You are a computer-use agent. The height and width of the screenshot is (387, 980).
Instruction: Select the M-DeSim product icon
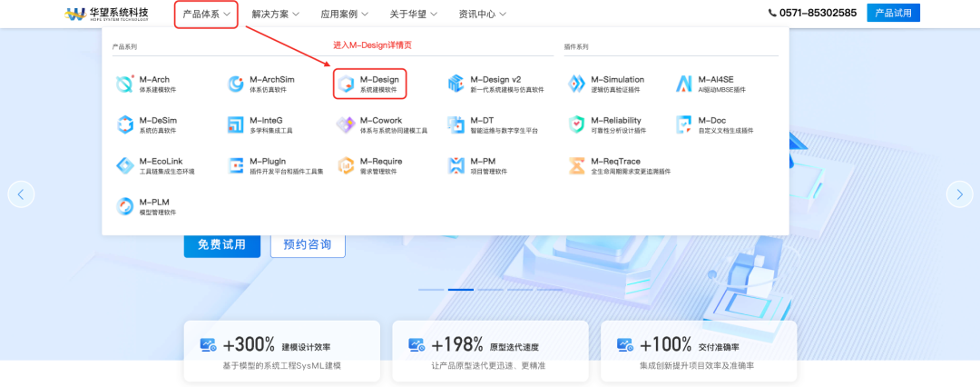coord(125,124)
